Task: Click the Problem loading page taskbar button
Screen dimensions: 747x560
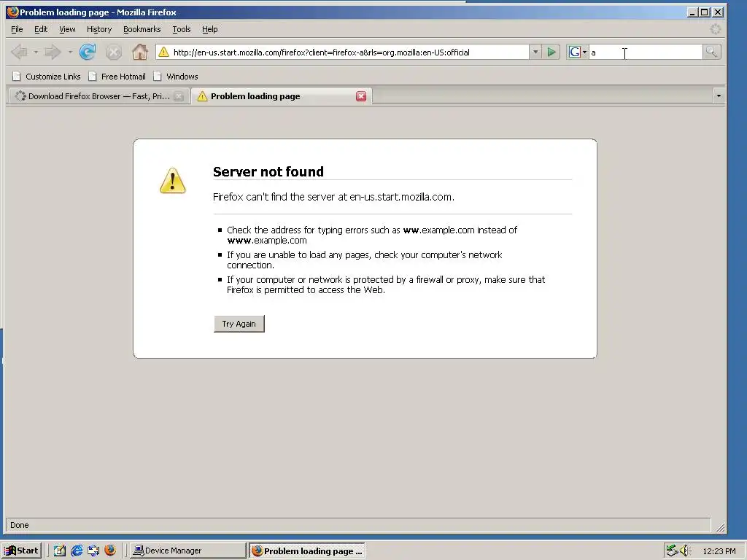Action: (307, 551)
